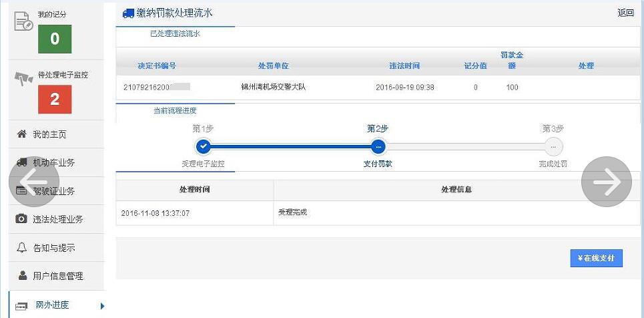Select 当前流程进度 tab

coord(176,111)
